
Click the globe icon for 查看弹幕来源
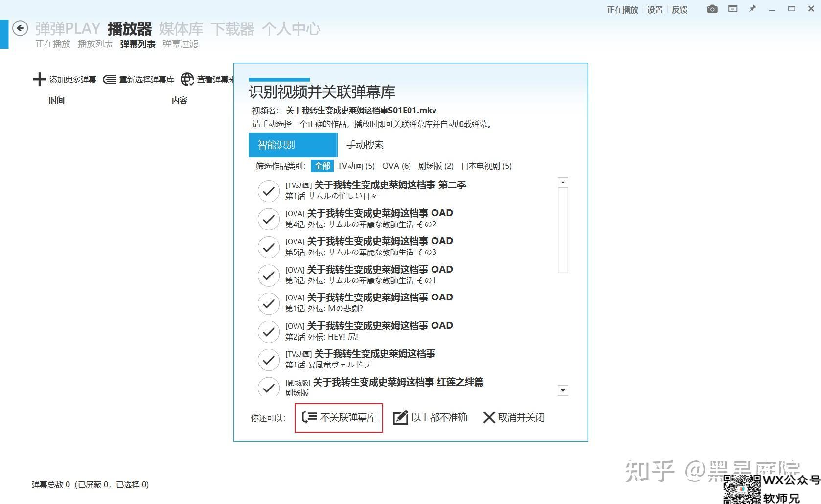coord(187,79)
